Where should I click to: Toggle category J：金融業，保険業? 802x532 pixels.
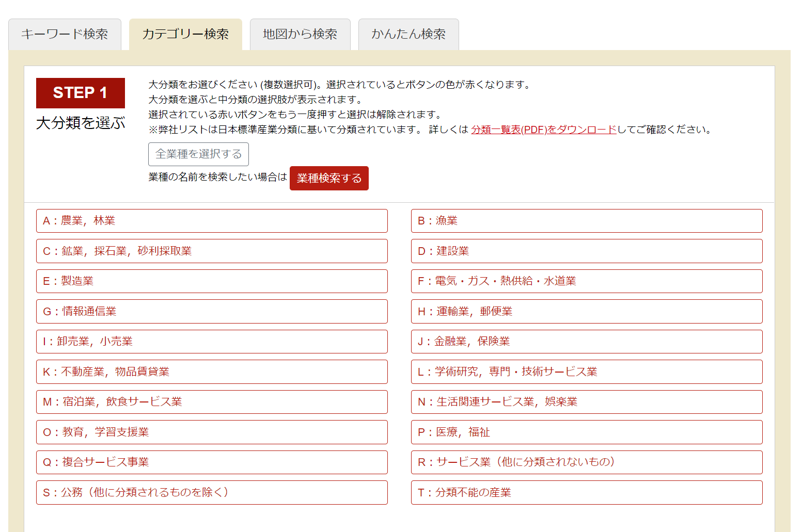click(586, 342)
